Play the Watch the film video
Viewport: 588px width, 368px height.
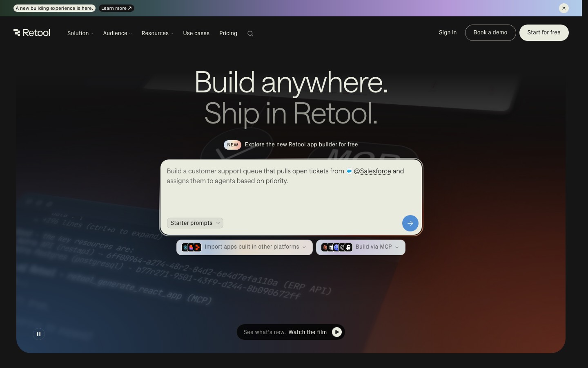click(x=337, y=332)
